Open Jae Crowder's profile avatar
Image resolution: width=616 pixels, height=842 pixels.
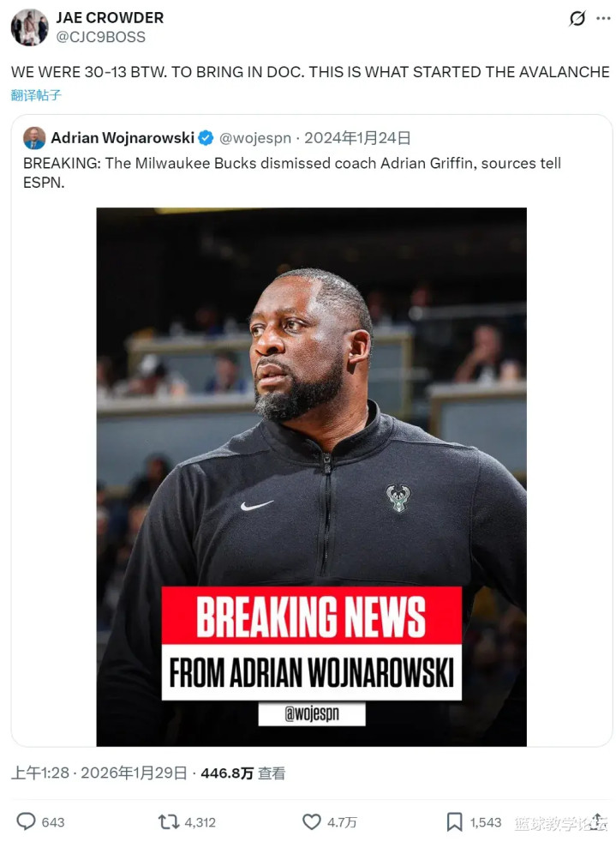point(29,27)
